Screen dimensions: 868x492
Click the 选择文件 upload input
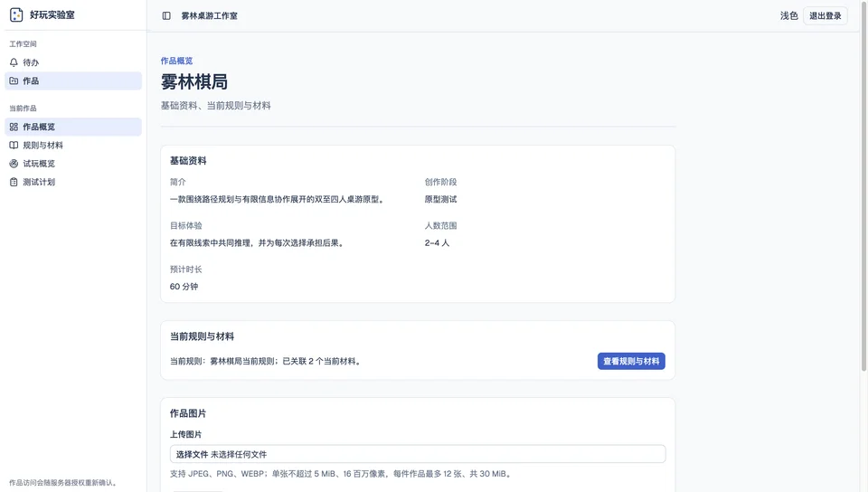click(x=418, y=454)
